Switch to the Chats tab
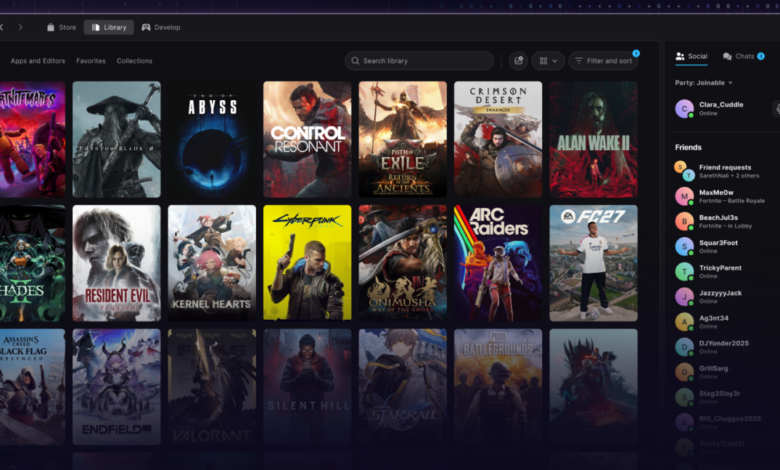Image resolution: width=780 pixels, height=470 pixels. pos(743,56)
